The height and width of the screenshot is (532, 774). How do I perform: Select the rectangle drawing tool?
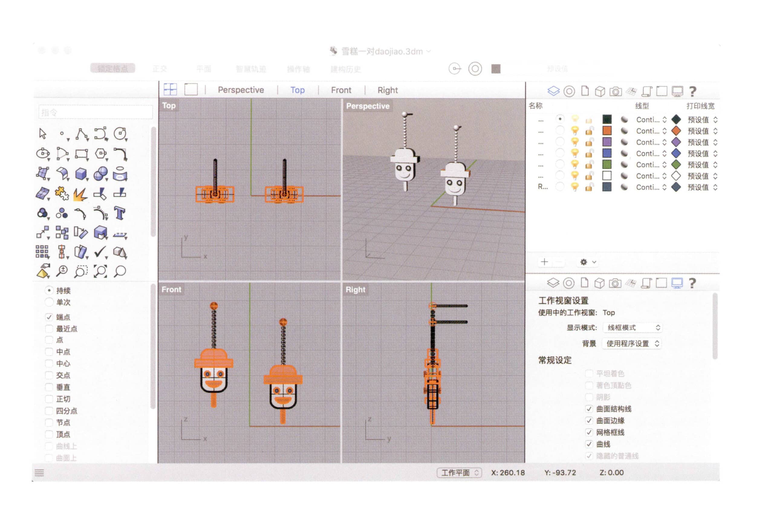coord(81,154)
